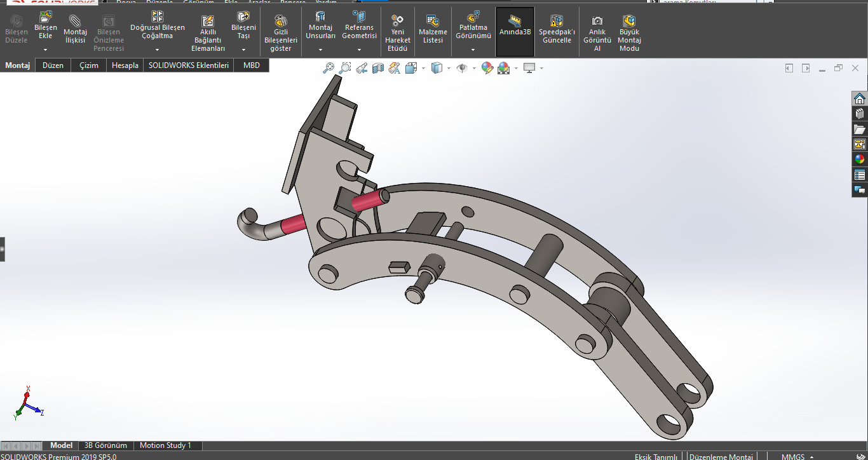The image size is (868, 460).
Task: Open the View Palette task pane icon
Action: click(x=860, y=144)
